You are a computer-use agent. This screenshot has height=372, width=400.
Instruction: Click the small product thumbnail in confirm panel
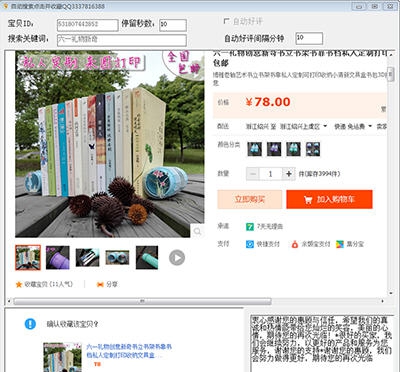[63, 357]
